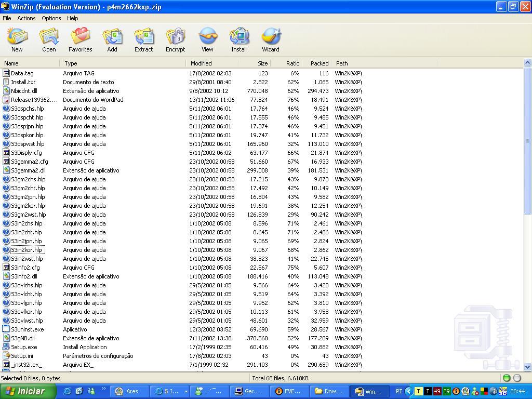Select the S3info2.dll file name

tap(24, 276)
